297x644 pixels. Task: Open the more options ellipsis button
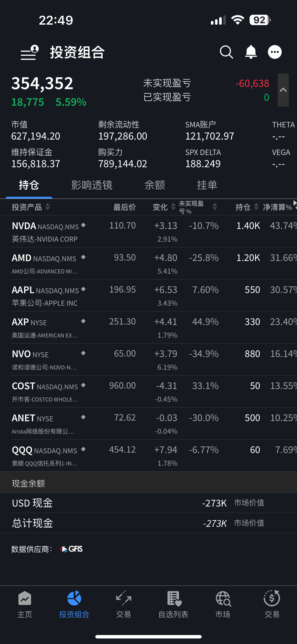(x=275, y=52)
